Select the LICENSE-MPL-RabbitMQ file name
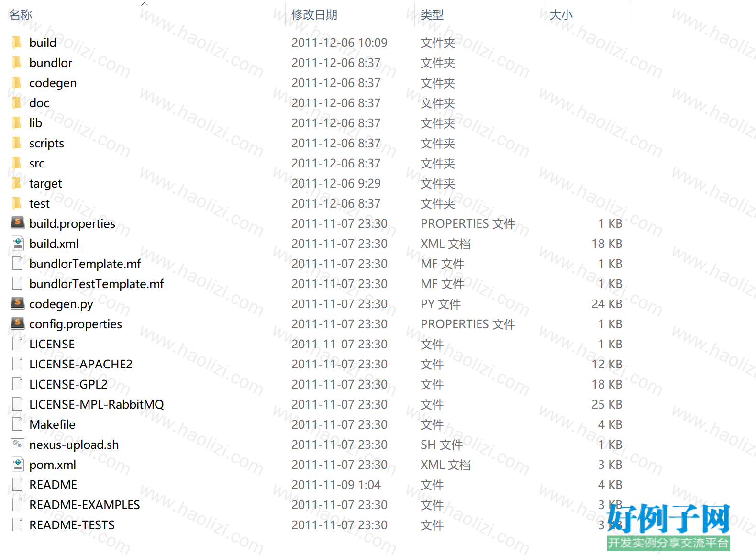The image size is (756, 556). (97, 404)
